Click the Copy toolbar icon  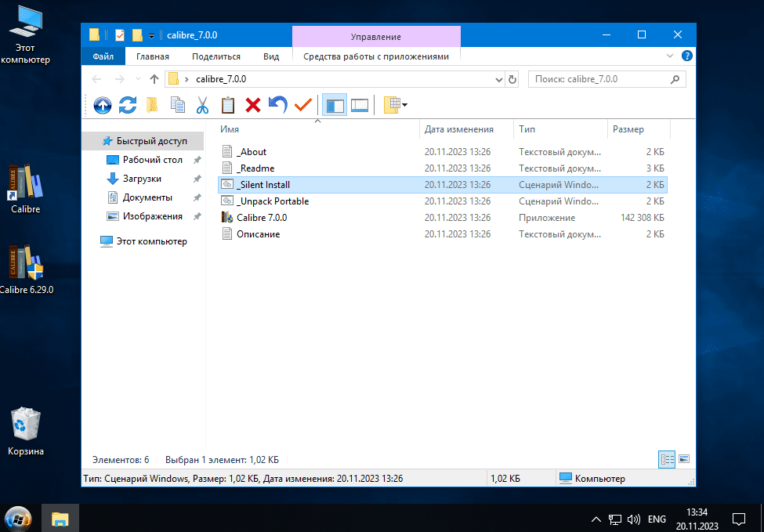click(x=178, y=105)
